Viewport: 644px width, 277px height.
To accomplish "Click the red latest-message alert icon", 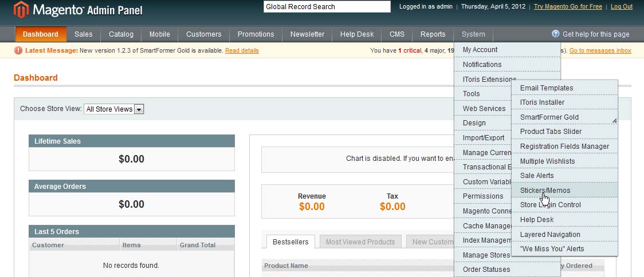I will tap(18, 50).
